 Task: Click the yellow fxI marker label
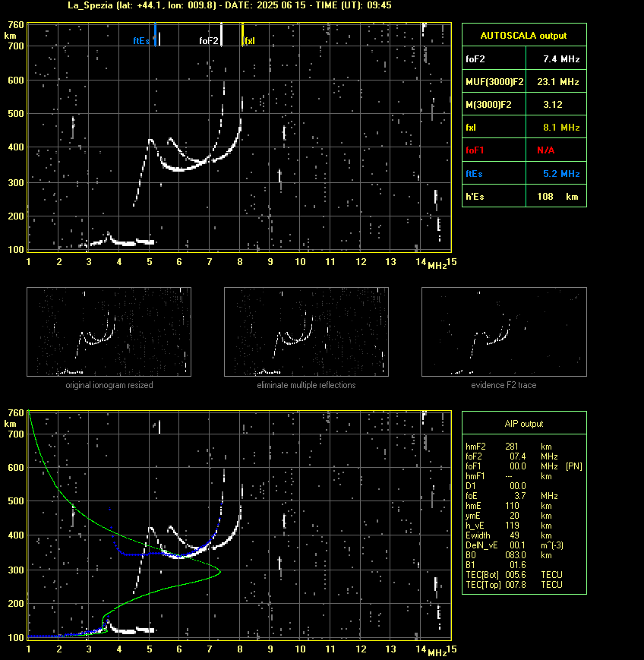(250, 41)
